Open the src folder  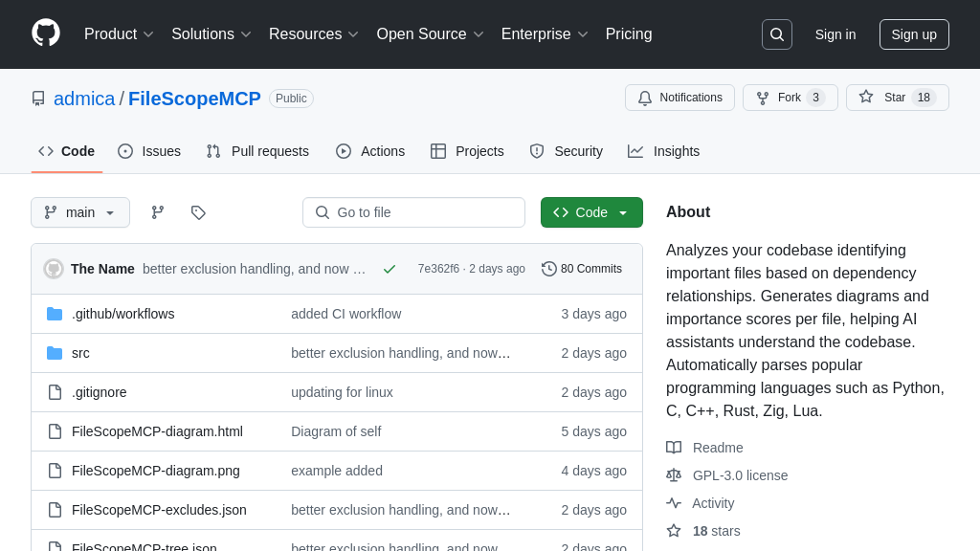click(80, 353)
